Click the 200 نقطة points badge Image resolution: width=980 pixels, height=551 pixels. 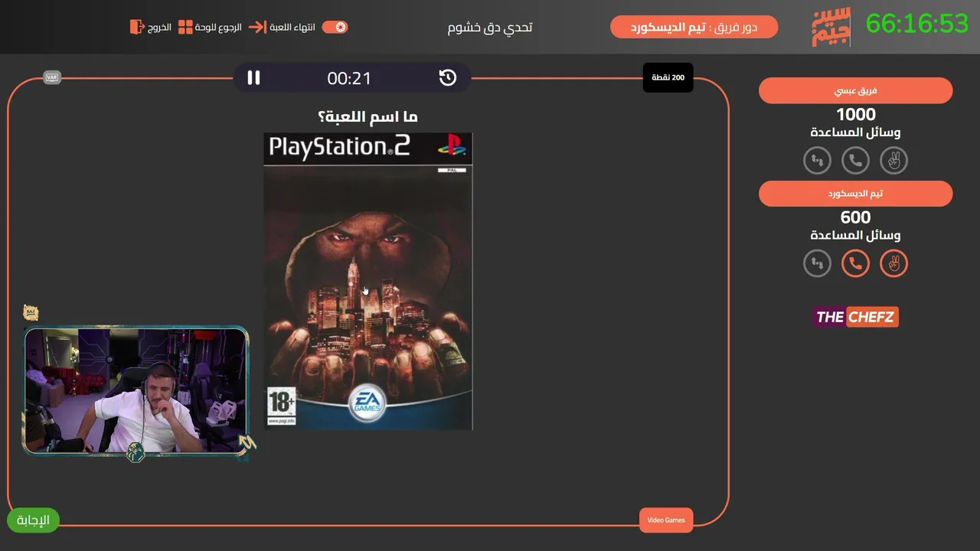tap(668, 77)
